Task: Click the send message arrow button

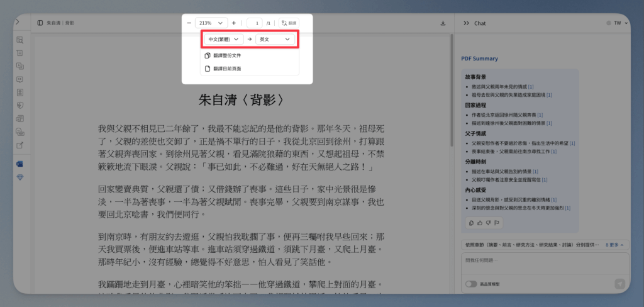Action: coord(619,284)
